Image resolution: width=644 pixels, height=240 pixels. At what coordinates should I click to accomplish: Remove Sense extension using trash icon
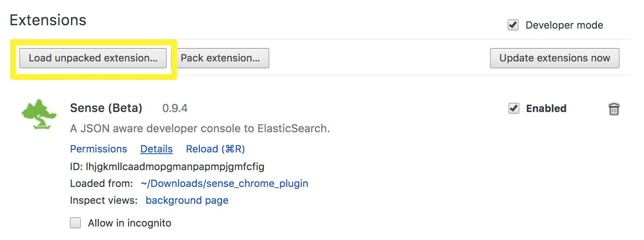(x=614, y=109)
